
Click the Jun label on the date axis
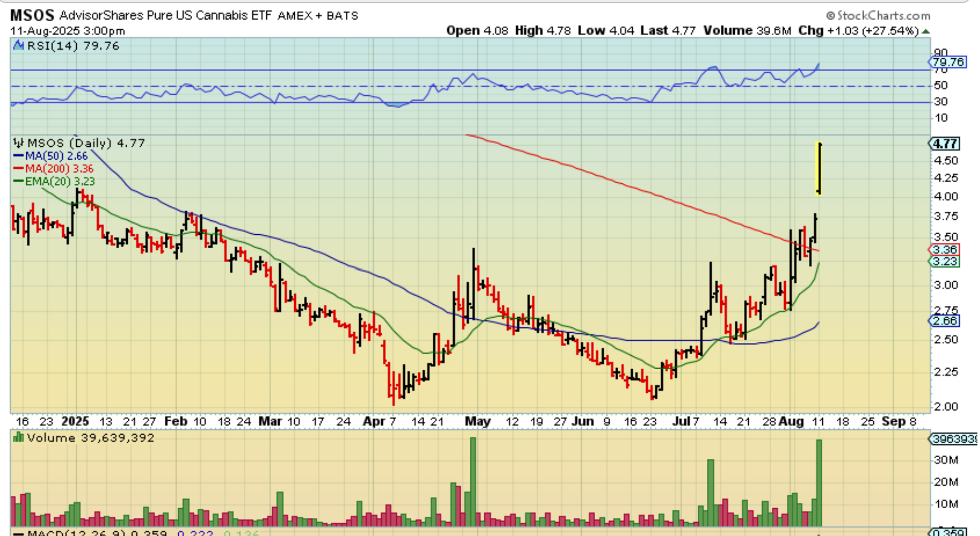tap(582, 421)
